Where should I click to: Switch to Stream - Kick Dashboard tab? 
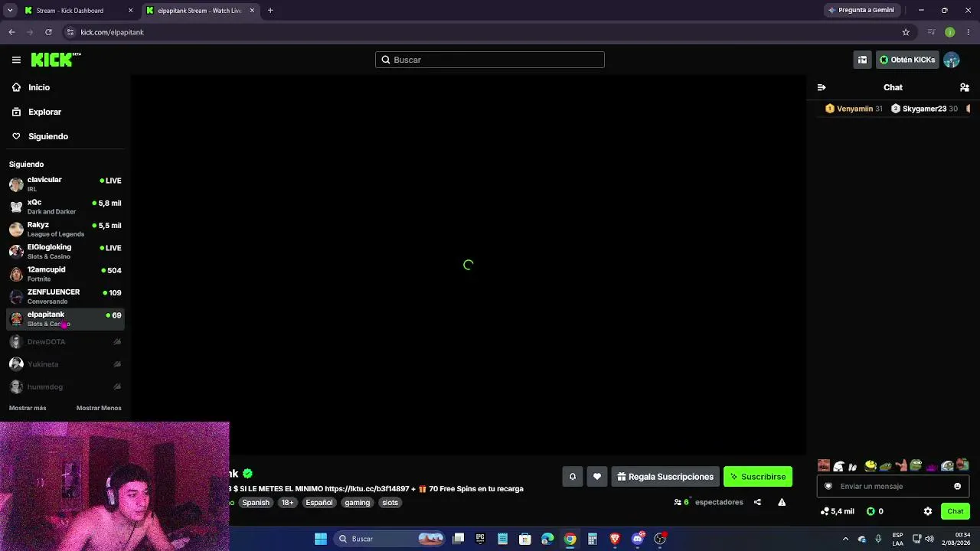coord(78,11)
